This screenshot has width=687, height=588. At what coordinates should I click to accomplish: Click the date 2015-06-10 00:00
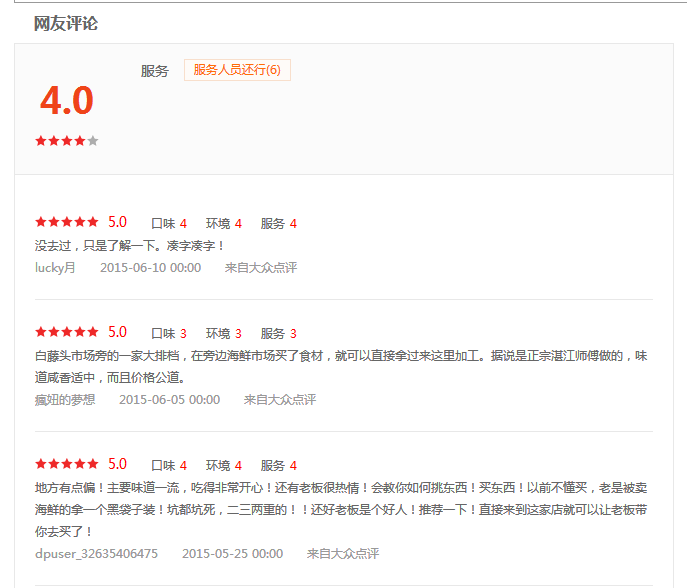pyautogui.click(x=150, y=268)
